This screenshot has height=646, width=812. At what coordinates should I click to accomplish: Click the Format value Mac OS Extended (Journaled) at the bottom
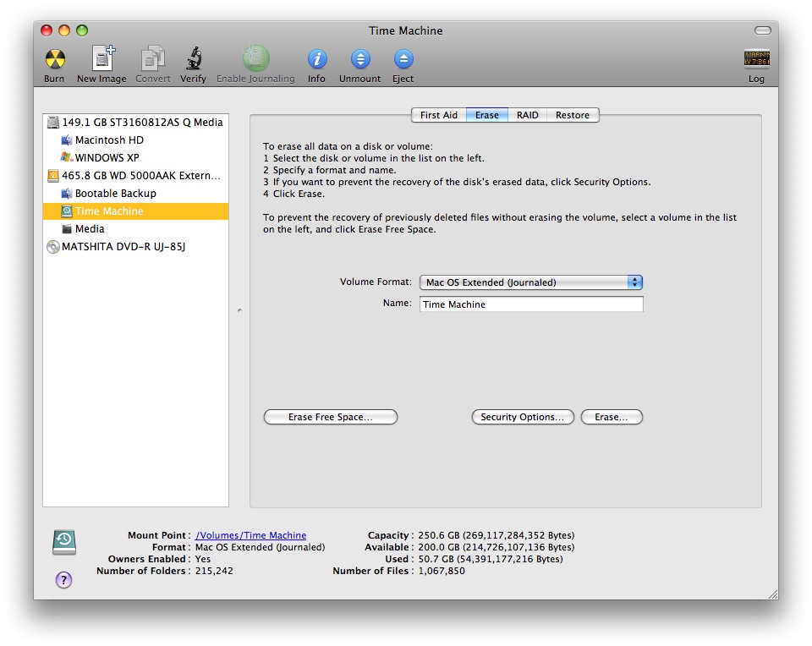click(260, 547)
